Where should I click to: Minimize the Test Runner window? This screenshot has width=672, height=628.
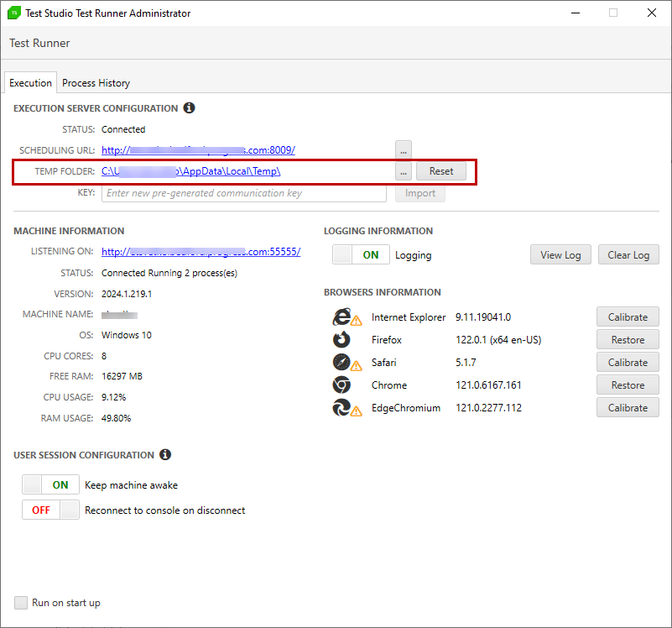576,13
